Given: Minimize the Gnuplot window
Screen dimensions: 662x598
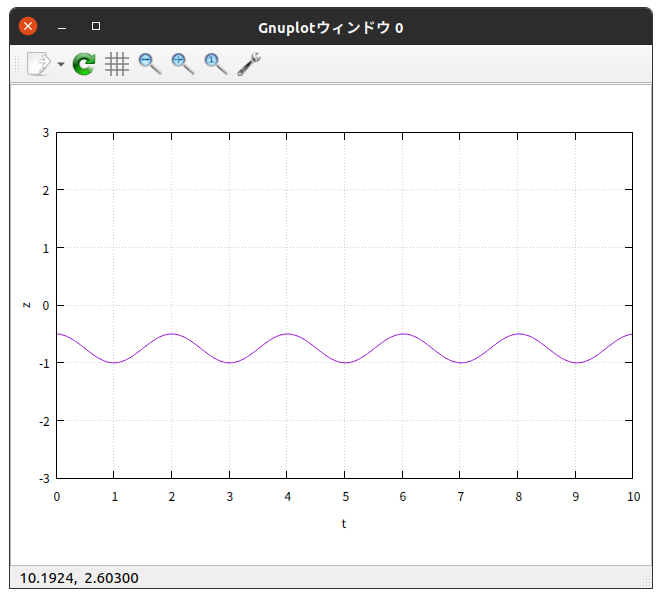Looking at the screenshot, I should click(x=62, y=28).
